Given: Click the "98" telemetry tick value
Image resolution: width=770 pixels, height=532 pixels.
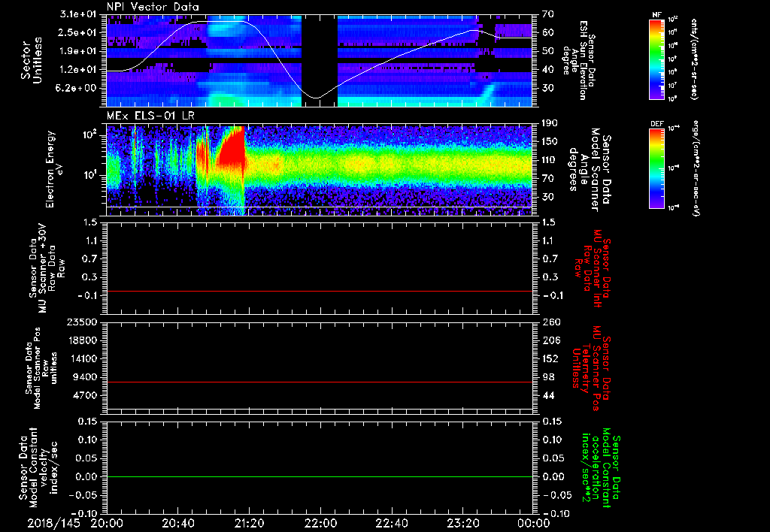Looking at the screenshot, I should point(548,377).
